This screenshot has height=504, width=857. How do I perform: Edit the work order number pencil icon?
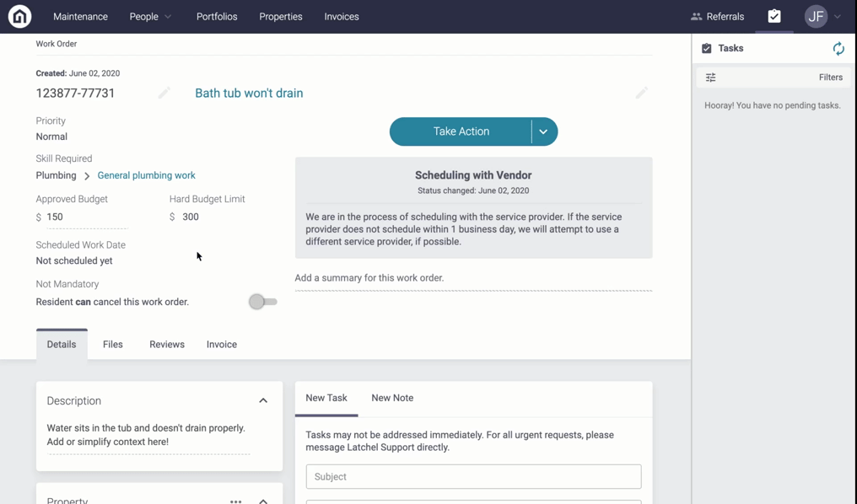coord(164,93)
